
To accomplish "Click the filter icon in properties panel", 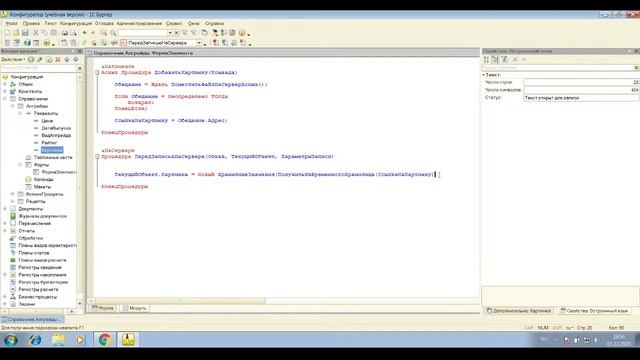I will 504,60.
